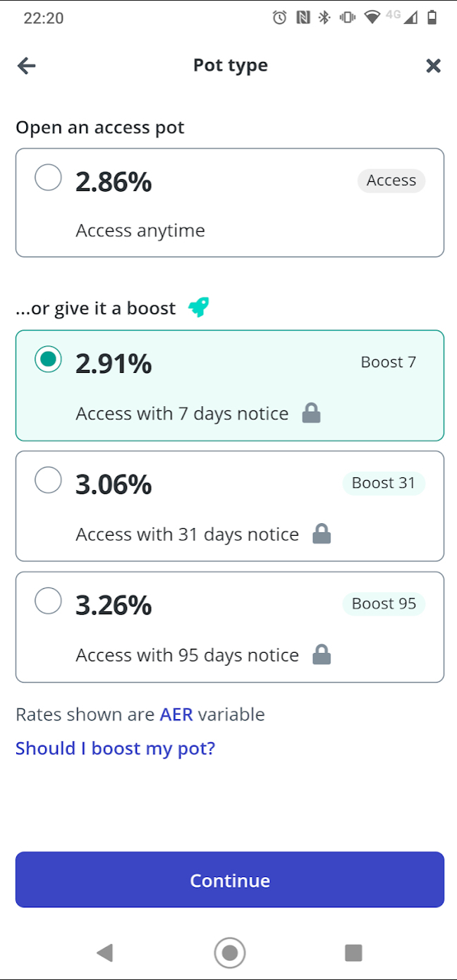Tap the Access badge label
The width and height of the screenshot is (457, 980).
click(391, 180)
